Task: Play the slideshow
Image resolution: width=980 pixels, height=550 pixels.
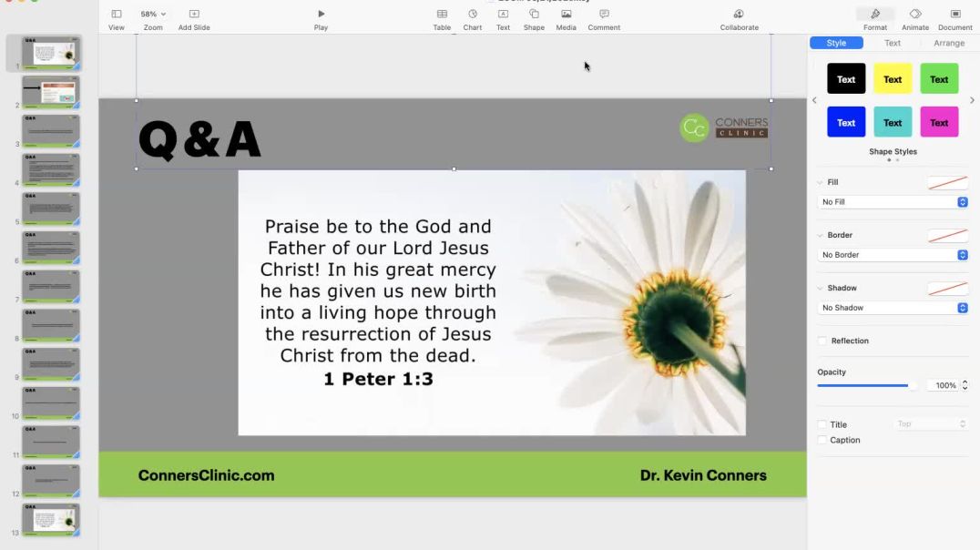Action: pos(321,19)
